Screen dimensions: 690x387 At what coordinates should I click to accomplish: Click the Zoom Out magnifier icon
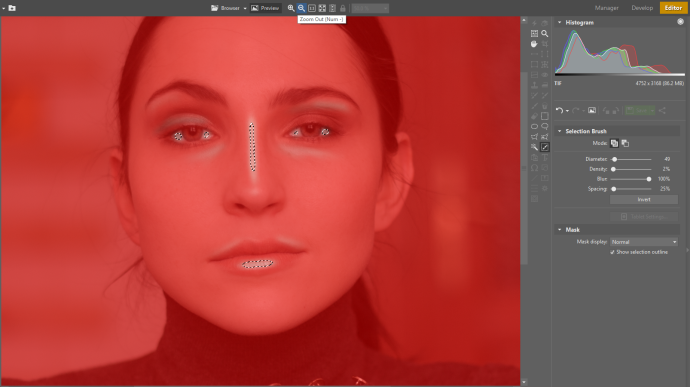301,8
